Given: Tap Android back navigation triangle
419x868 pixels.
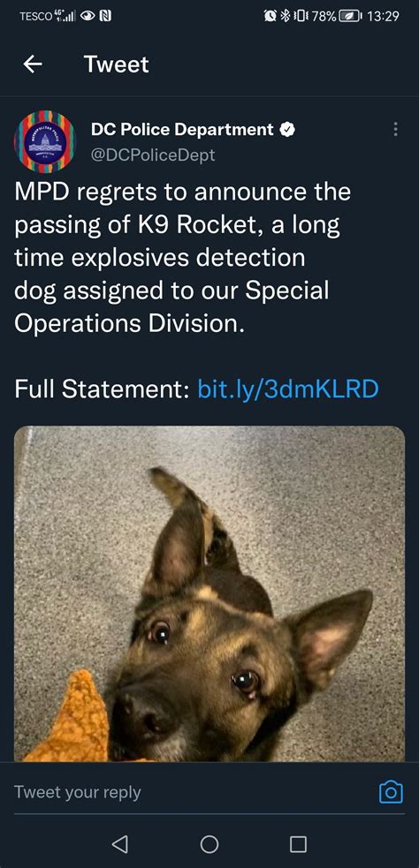Looking at the screenshot, I should coord(119,843).
